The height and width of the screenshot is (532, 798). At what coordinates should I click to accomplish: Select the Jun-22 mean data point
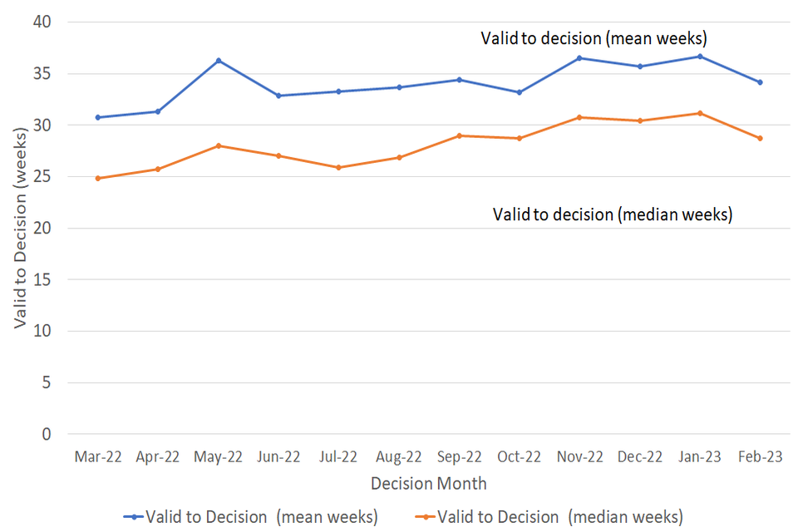click(x=278, y=96)
